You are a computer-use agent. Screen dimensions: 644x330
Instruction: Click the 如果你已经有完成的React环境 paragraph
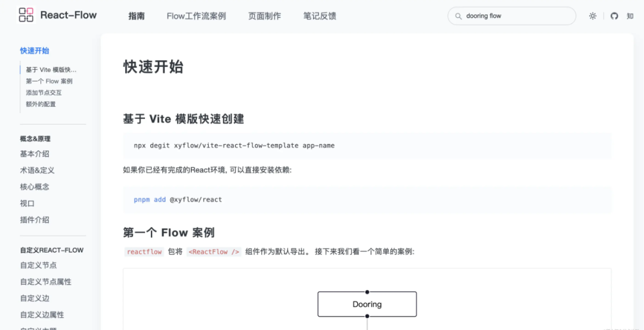coord(208,170)
